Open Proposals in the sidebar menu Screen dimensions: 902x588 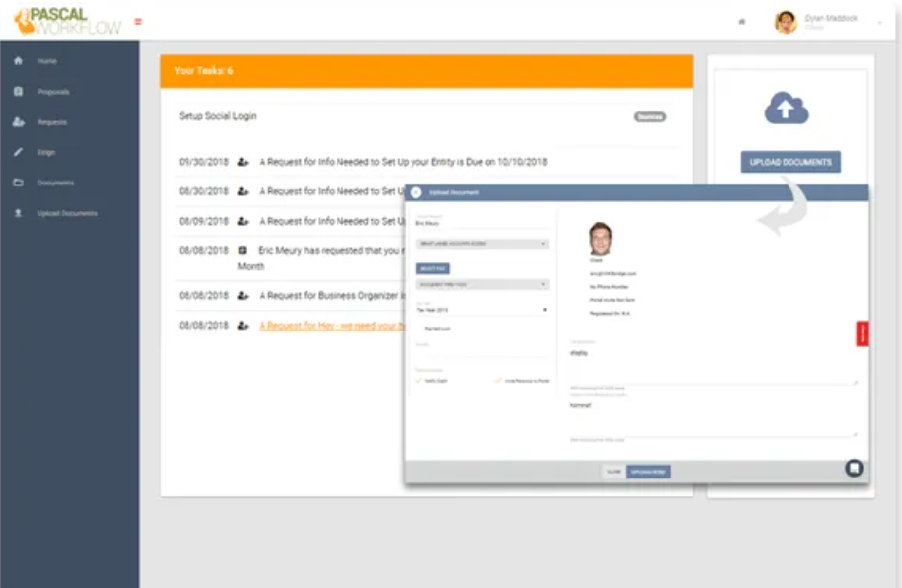pos(53,92)
